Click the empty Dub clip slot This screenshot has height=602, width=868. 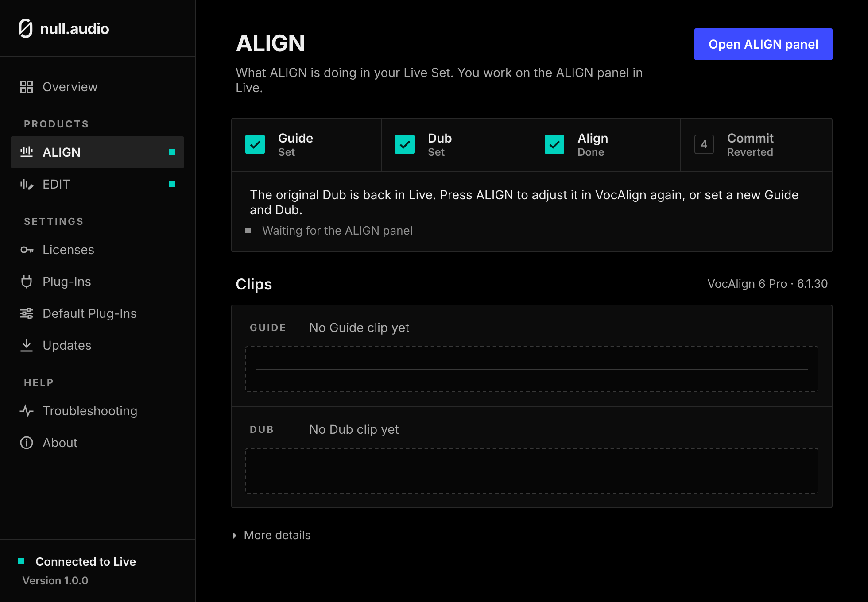click(x=531, y=471)
